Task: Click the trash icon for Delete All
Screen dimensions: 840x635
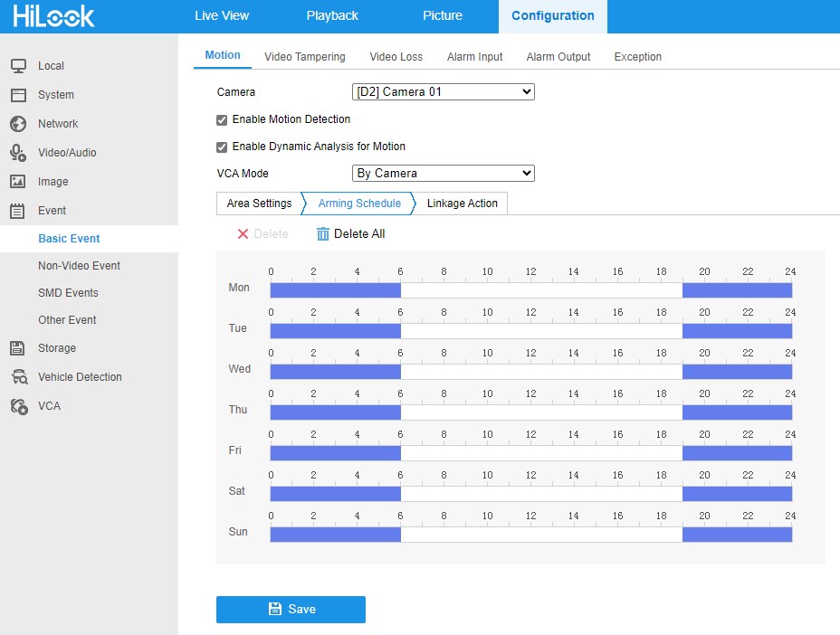Action: (323, 234)
